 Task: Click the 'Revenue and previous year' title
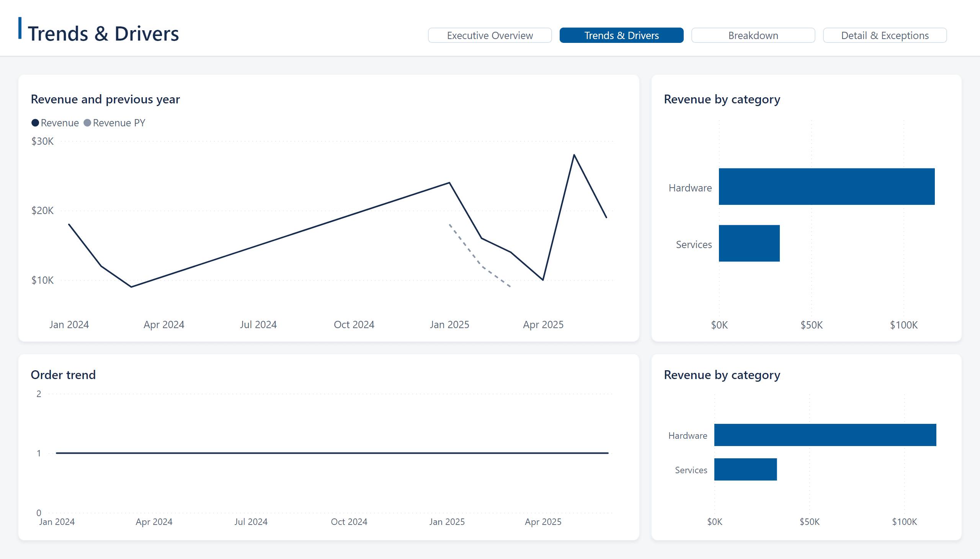tap(105, 99)
